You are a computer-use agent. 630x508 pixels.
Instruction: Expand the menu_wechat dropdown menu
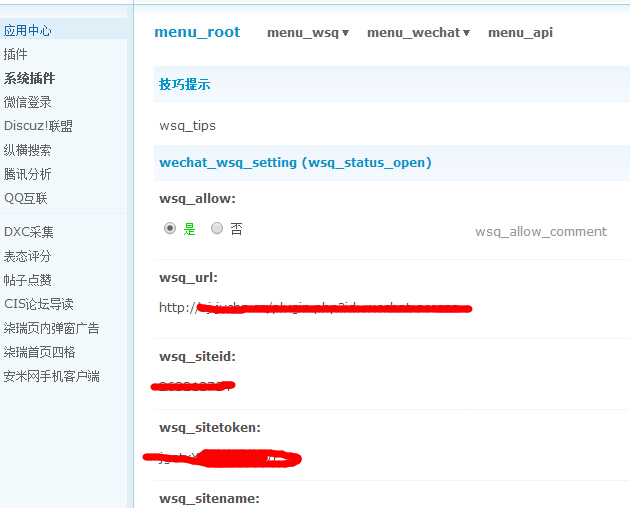pos(418,33)
